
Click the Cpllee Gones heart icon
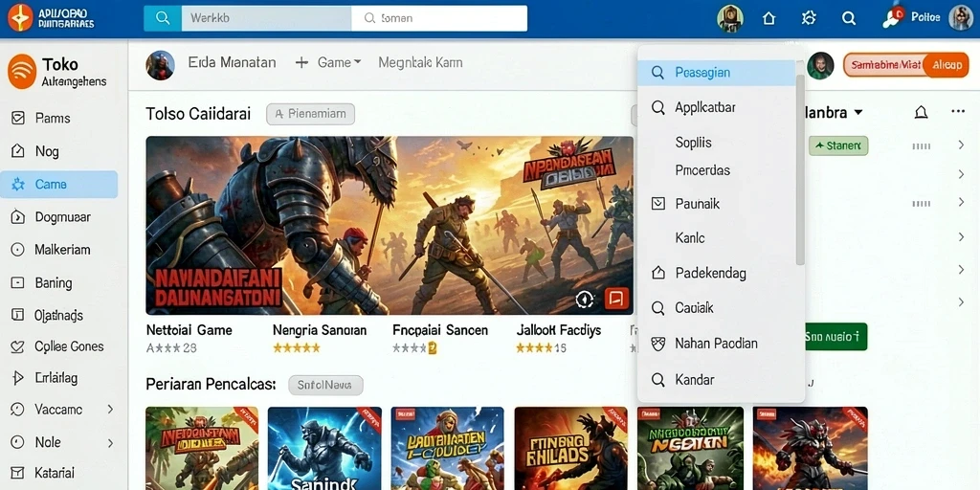(x=17, y=346)
